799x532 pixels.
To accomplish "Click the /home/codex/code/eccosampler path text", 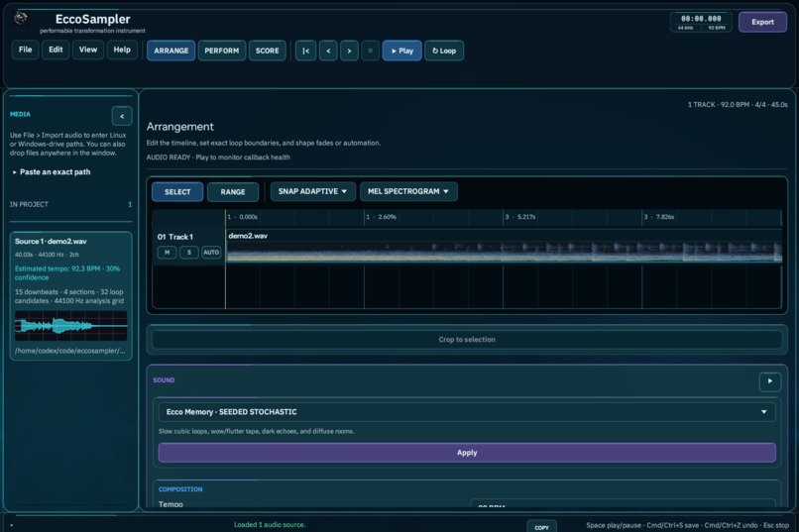I will point(69,351).
